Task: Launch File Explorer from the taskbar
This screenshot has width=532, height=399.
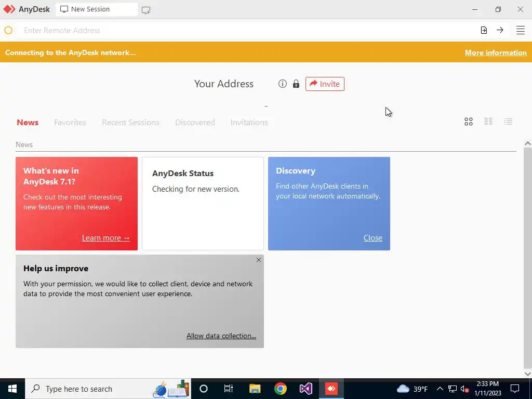Action: coord(255,389)
